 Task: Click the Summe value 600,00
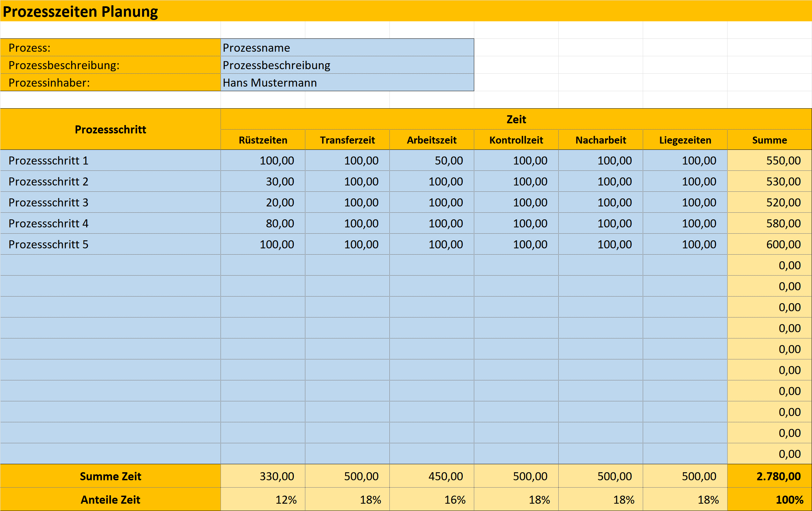coord(769,244)
